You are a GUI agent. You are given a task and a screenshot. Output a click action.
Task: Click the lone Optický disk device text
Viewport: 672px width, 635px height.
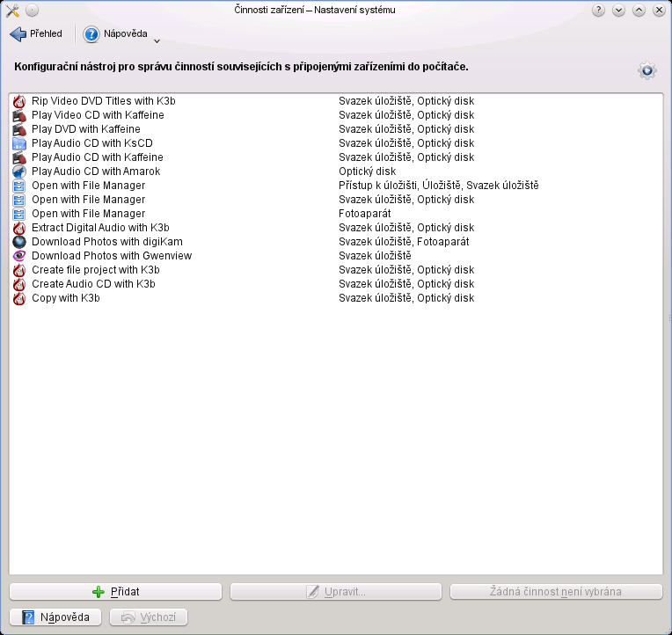[368, 172]
